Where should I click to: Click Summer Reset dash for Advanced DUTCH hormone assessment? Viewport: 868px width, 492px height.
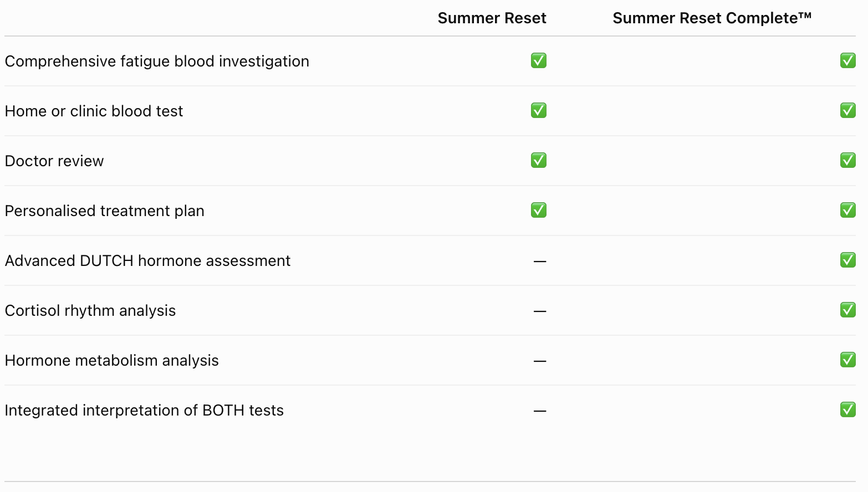click(540, 261)
